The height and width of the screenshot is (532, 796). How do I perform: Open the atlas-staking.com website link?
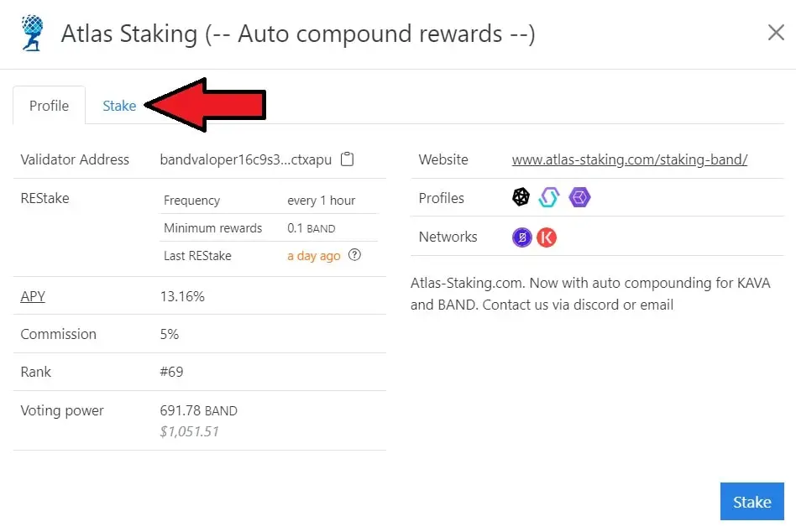pyautogui.click(x=629, y=159)
